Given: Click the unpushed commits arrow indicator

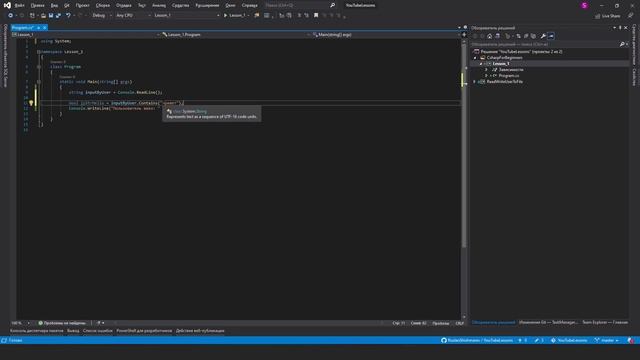Looking at the screenshot, I should [523, 340].
